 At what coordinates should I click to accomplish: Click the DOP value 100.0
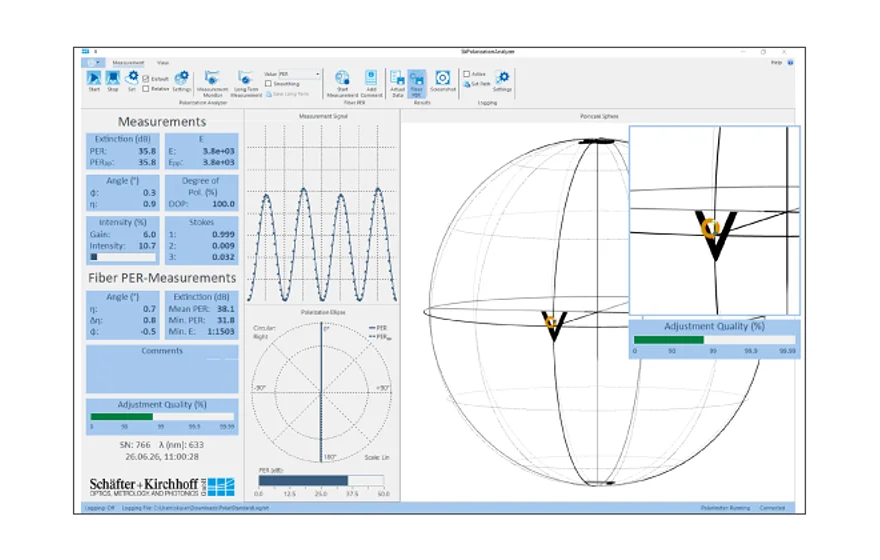pos(223,204)
